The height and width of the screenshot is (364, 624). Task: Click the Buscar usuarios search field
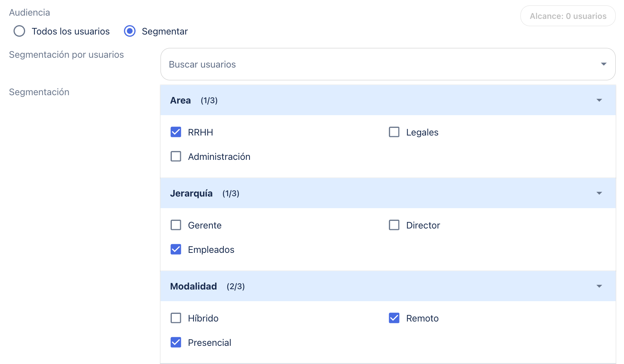378,64
